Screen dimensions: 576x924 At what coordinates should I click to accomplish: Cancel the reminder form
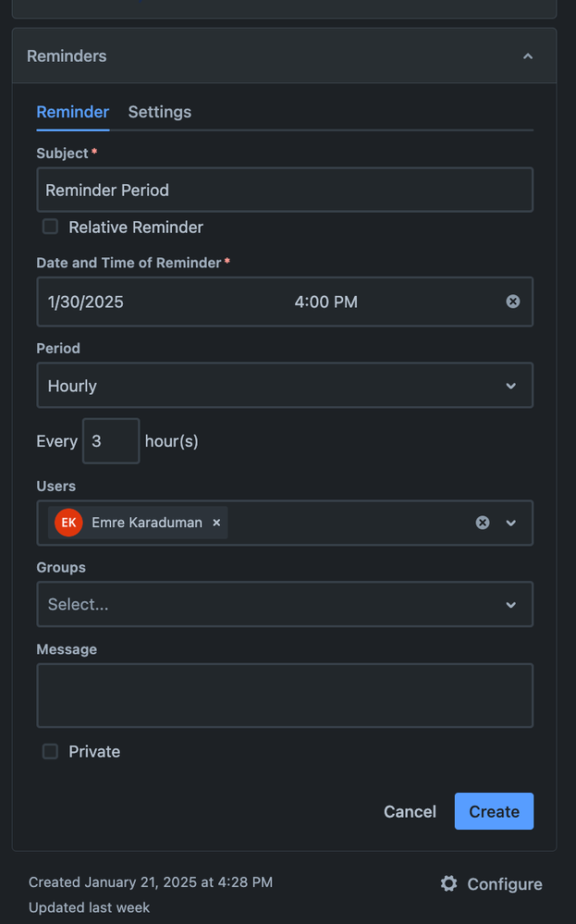410,811
